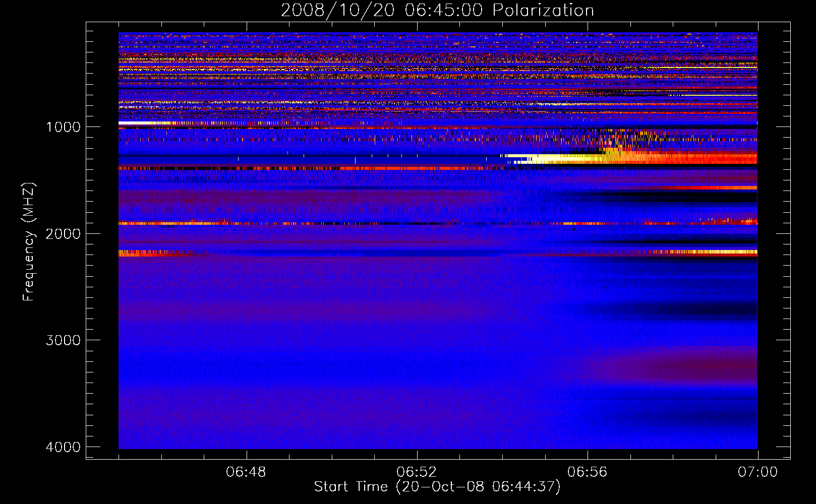Select the 2000 frequency tick label
This screenshot has height=504, width=816.
click(63, 234)
